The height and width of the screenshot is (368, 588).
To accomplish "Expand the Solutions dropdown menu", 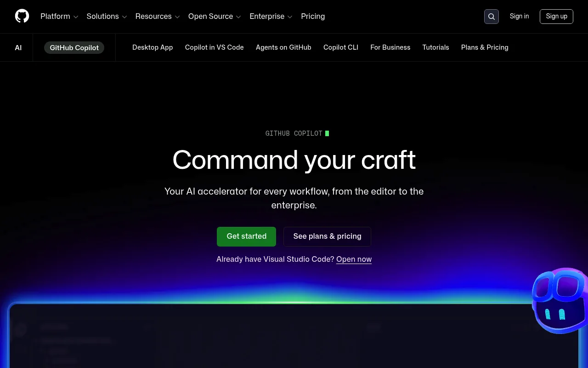I will coord(107,17).
